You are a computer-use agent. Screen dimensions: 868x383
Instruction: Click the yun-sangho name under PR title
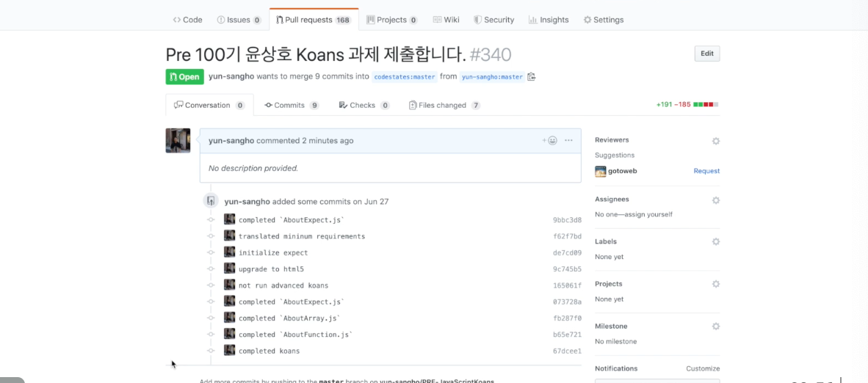pyautogui.click(x=231, y=76)
